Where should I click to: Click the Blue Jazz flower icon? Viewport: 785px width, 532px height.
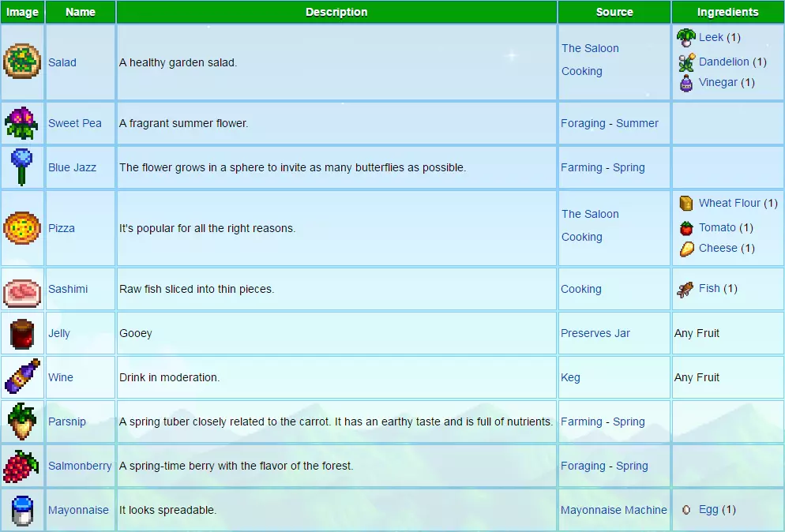[21, 167]
